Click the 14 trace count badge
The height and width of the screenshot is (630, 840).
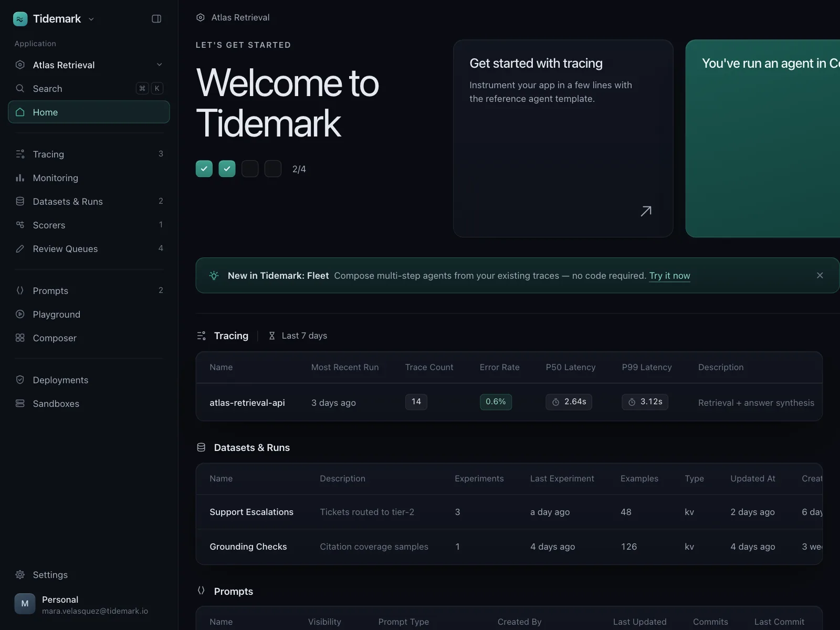[x=416, y=402]
